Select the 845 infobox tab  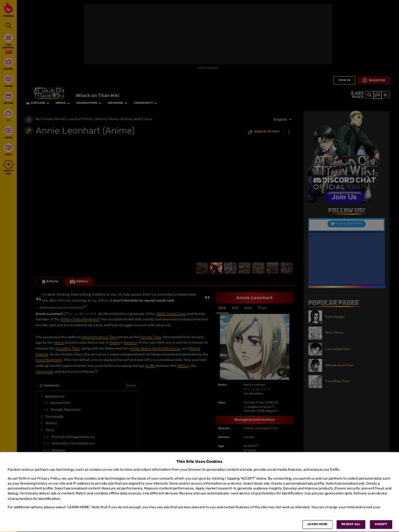(x=248, y=308)
